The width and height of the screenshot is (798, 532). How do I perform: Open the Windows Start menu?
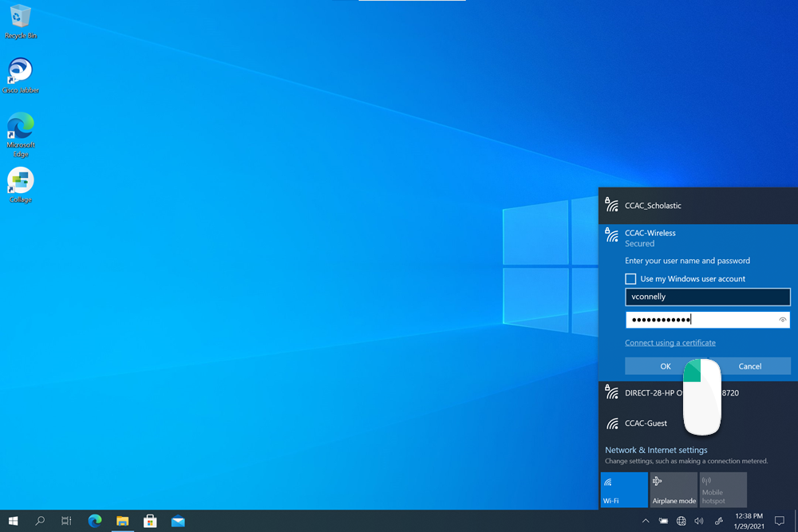coord(14,521)
